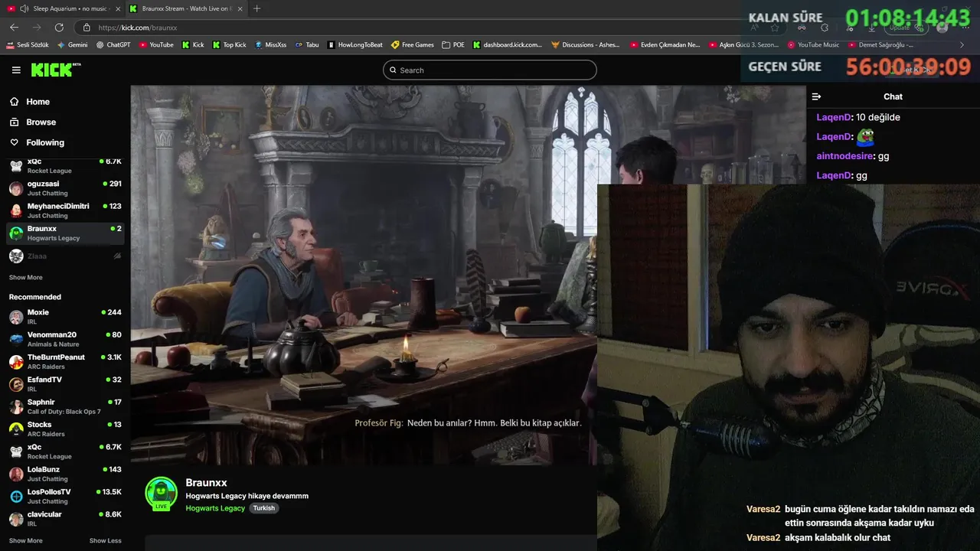The image size is (980, 551).
Task: Reload the page with refresh icon
Action: coord(59,27)
